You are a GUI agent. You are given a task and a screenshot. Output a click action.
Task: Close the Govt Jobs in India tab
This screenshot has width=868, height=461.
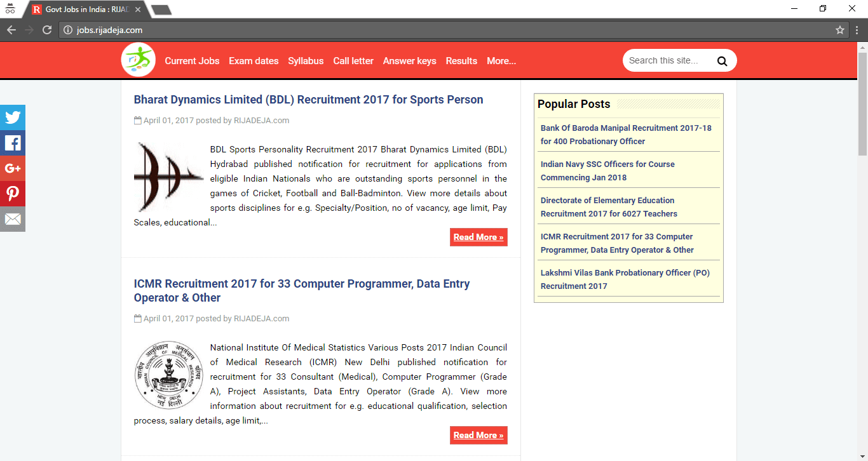(x=138, y=10)
